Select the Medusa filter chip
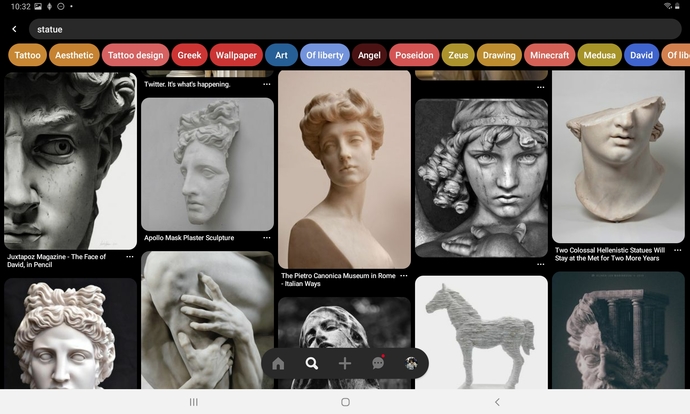The image size is (690, 414). pos(599,55)
